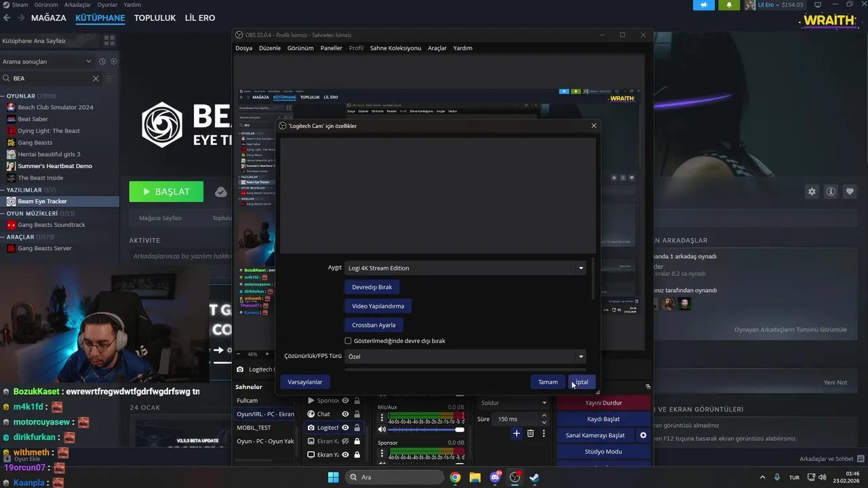Show hidden system tray icons chevron
The width and height of the screenshot is (868, 488).
[762, 477]
